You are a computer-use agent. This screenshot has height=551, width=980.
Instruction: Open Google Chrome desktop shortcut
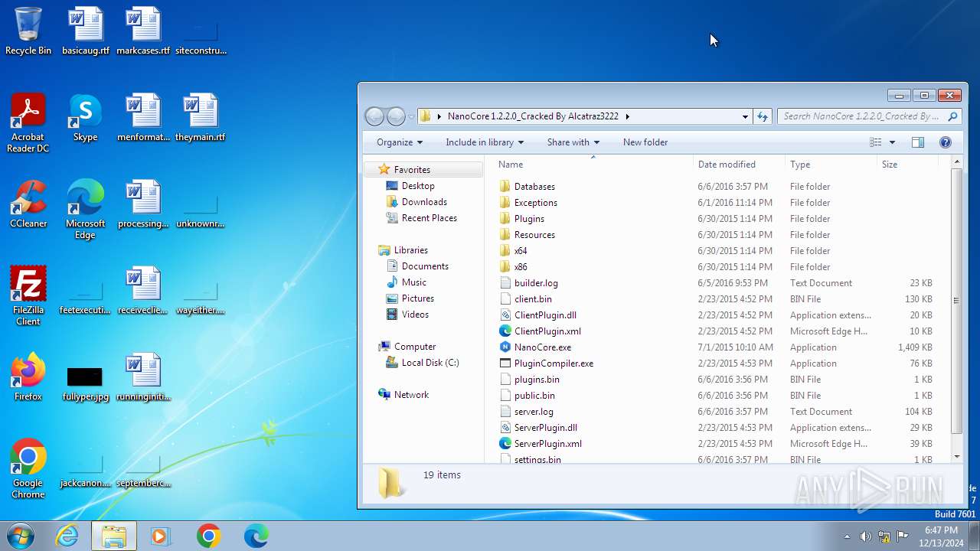(x=28, y=468)
